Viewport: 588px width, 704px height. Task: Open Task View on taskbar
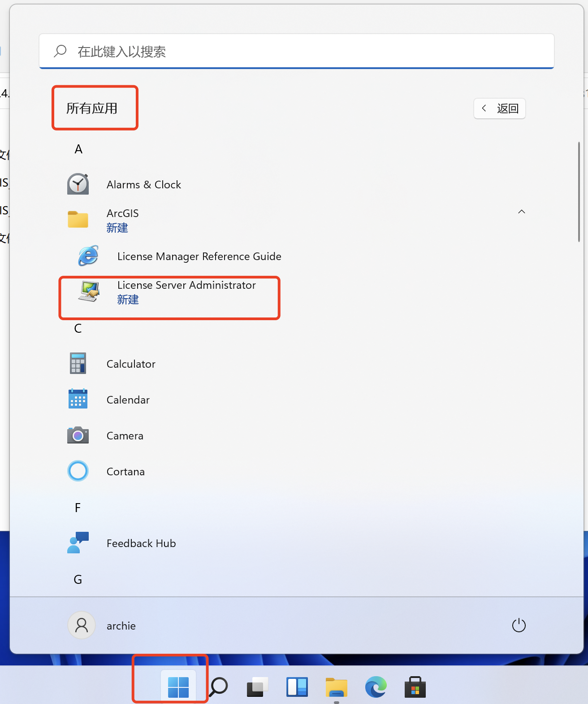click(x=258, y=687)
